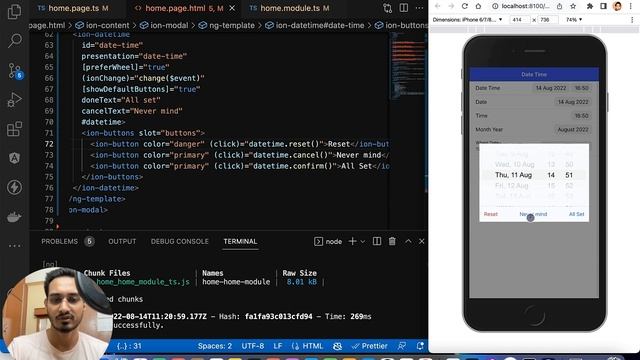Click device height field 736
Image resolution: width=640 pixels, height=360 pixels.
click(547, 20)
